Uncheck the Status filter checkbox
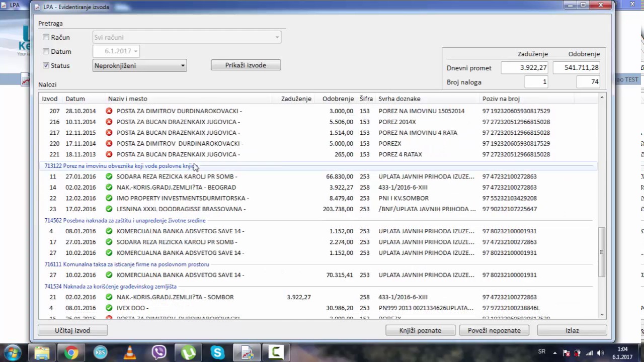The image size is (644, 362). click(46, 65)
